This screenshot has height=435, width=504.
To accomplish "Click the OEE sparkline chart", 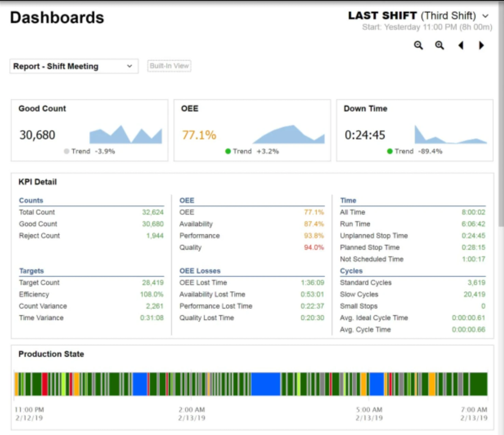I will (x=288, y=134).
